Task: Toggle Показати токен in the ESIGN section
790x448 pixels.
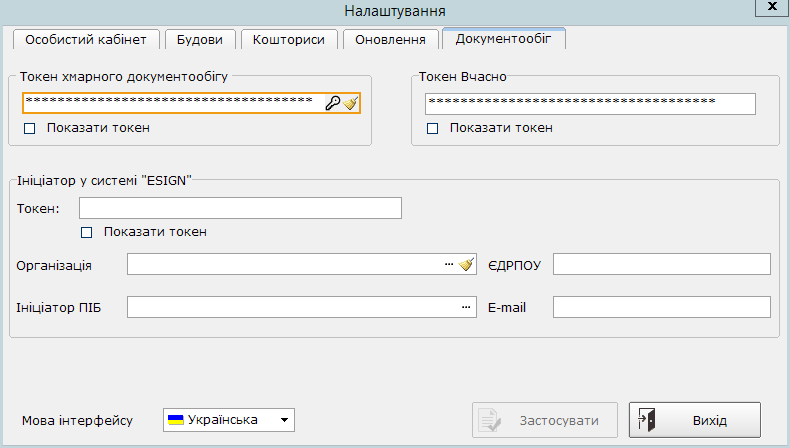Action: click(x=86, y=232)
